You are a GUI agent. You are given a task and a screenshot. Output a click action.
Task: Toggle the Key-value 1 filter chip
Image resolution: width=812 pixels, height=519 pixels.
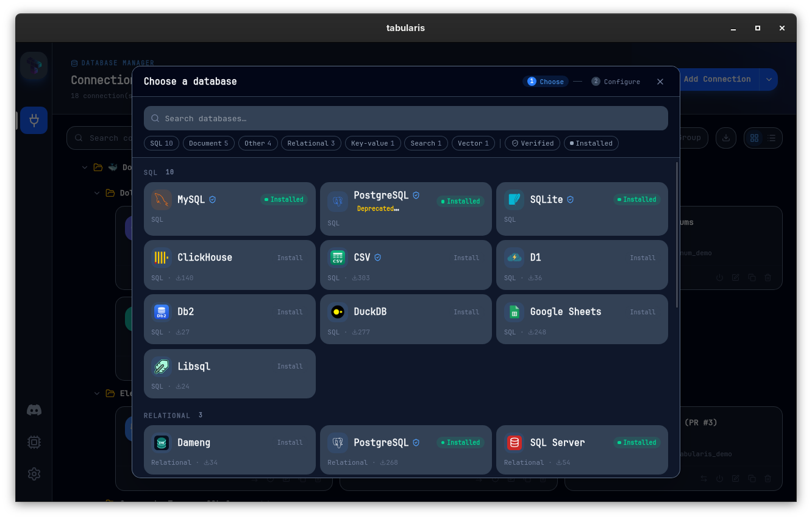pos(372,144)
